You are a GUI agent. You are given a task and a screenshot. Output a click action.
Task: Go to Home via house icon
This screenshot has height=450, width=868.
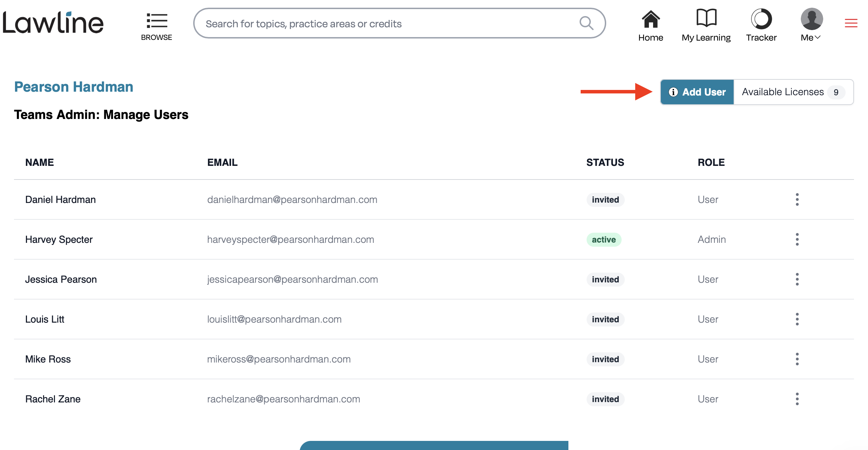[x=651, y=19]
